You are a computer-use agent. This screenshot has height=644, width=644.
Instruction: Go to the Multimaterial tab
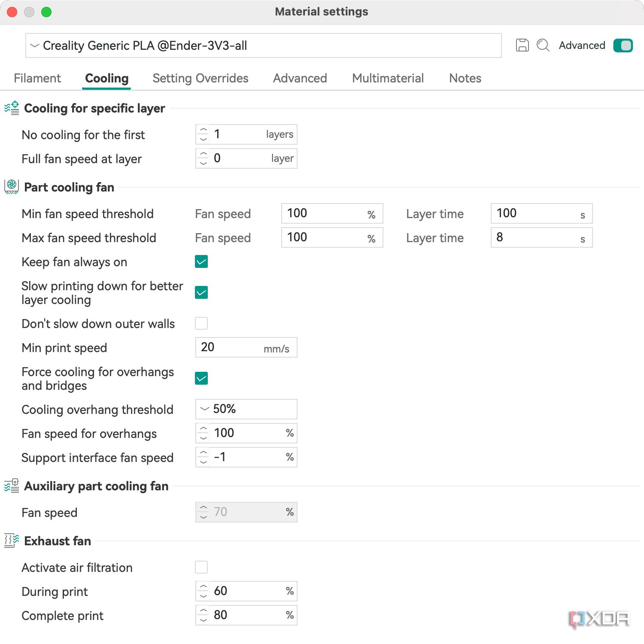388,78
